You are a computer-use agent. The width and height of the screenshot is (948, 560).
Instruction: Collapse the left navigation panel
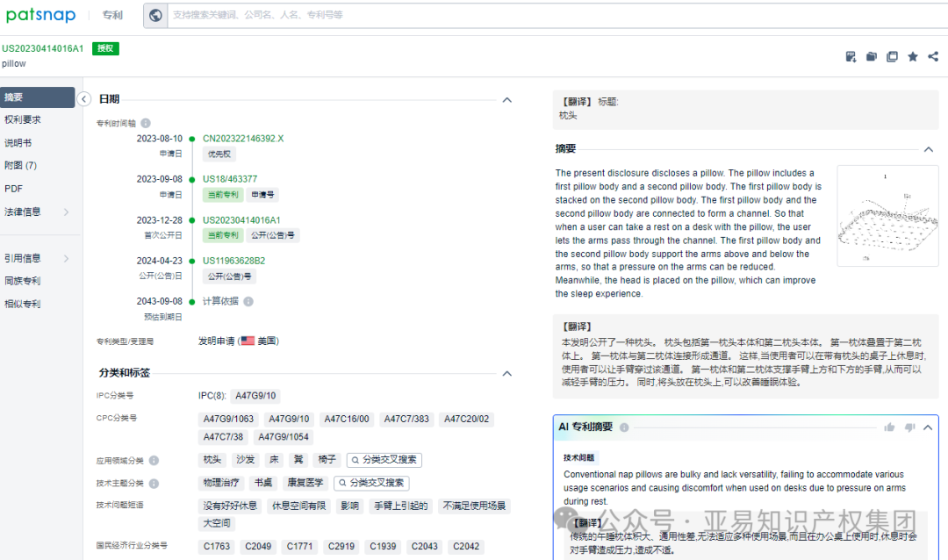click(x=84, y=99)
